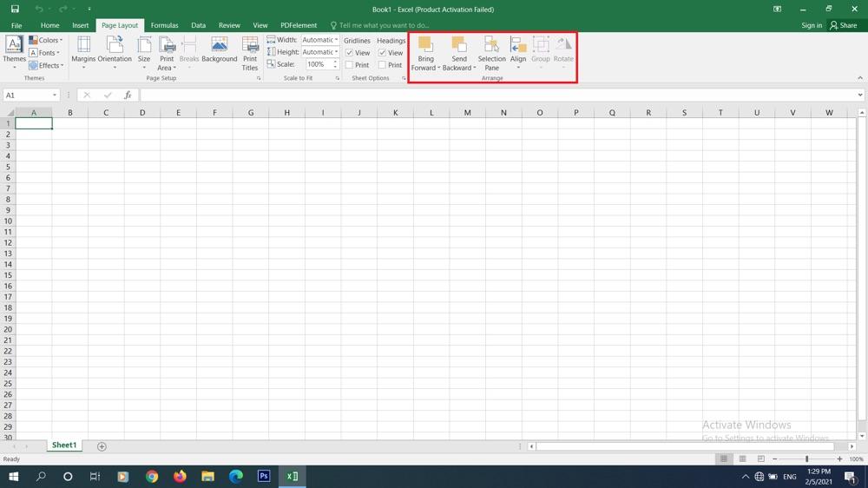Viewport: 868px width, 488px height.
Task: Click the Insert Function fx icon
Action: [128, 96]
